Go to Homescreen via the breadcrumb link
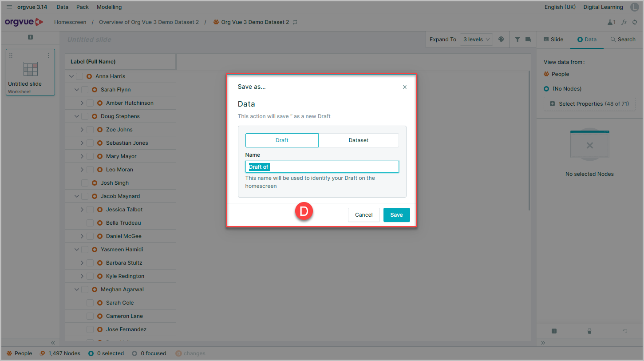Image resolution: width=644 pixels, height=361 pixels. tap(70, 22)
